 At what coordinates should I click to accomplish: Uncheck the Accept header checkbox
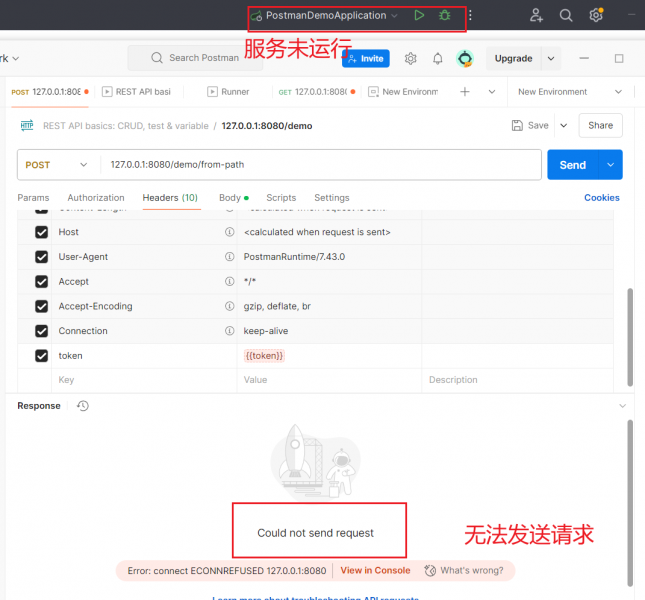(41, 282)
